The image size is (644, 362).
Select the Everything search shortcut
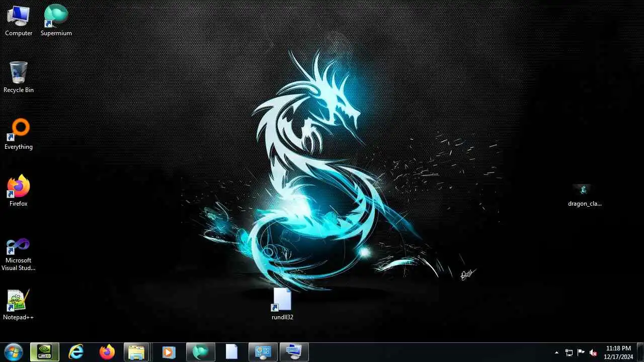click(19, 134)
